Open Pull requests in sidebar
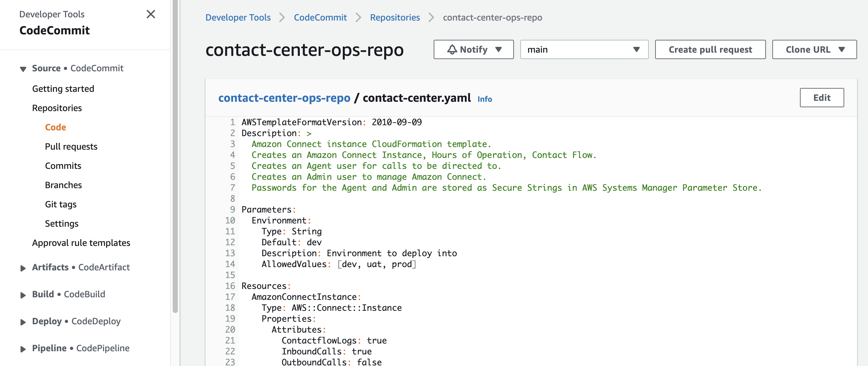Viewport: 868px width, 366px height. (x=71, y=146)
